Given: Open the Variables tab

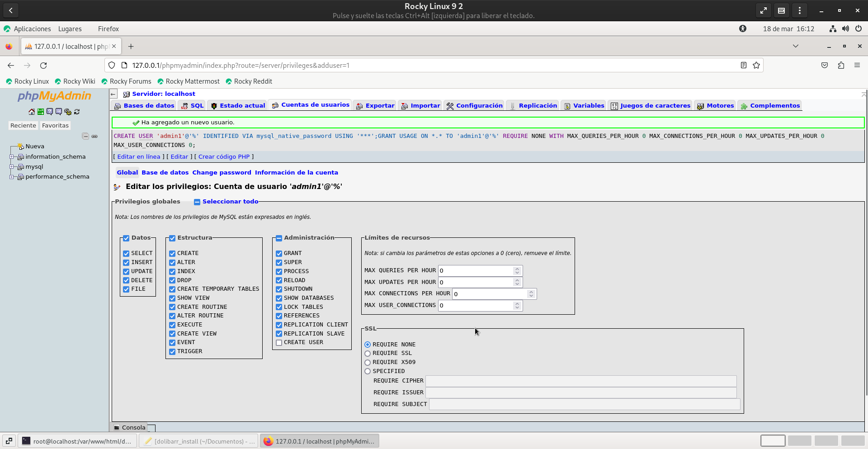Looking at the screenshot, I should pos(588,106).
